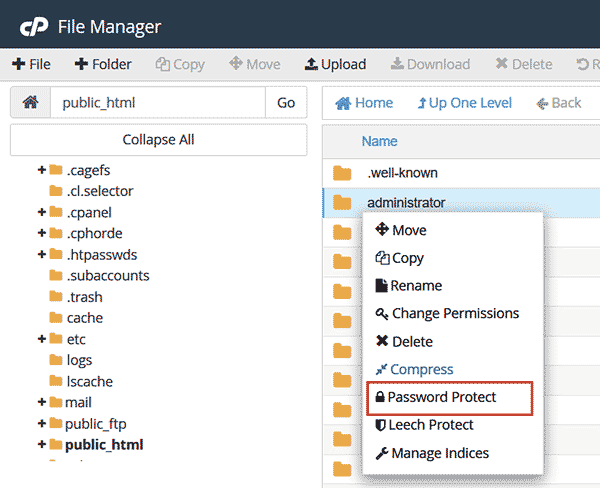
Task: Expand the etc tree folder
Action: coord(42,339)
